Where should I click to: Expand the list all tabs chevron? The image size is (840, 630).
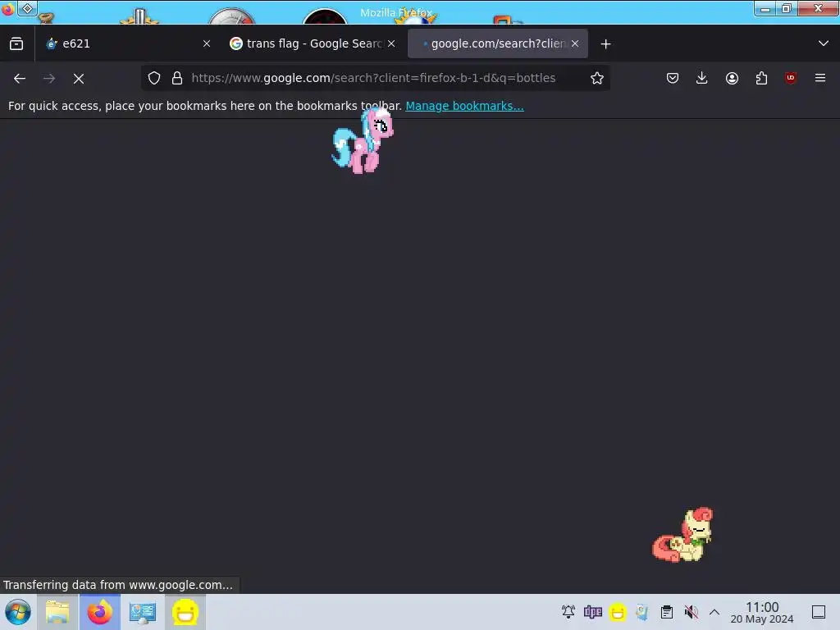click(824, 43)
